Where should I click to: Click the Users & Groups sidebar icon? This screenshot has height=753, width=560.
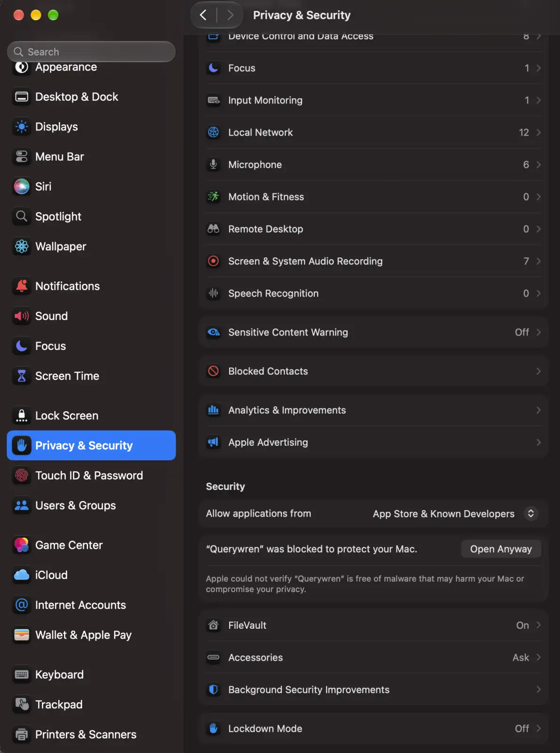tap(22, 505)
